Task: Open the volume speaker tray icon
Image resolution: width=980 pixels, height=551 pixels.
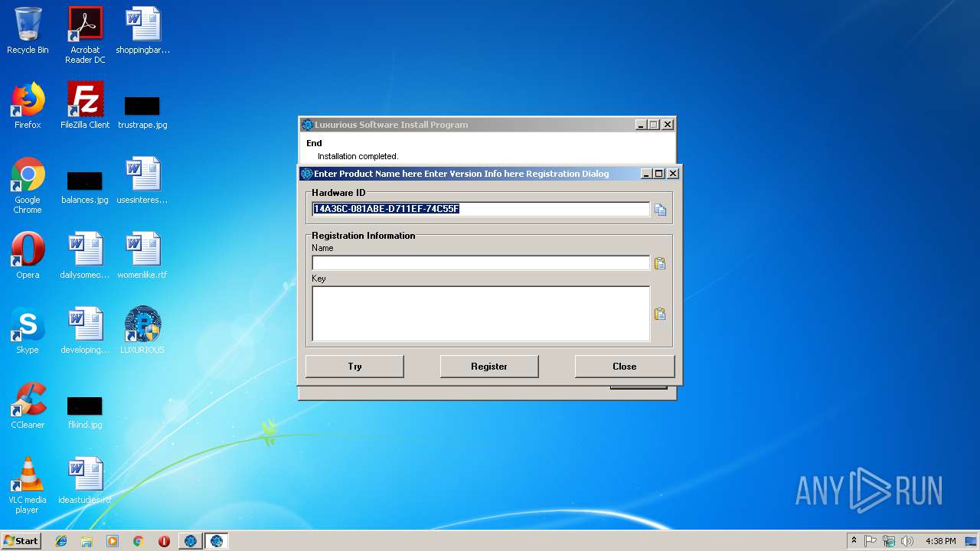Action: click(907, 541)
